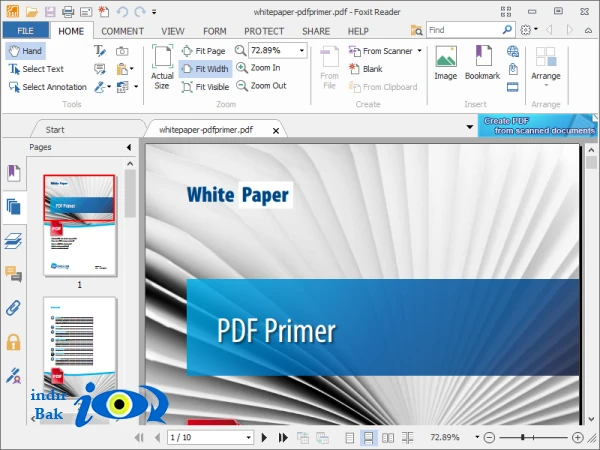The width and height of the screenshot is (600, 450).
Task: Open the PDF Sign pen dropdown
Action: (x=109, y=87)
